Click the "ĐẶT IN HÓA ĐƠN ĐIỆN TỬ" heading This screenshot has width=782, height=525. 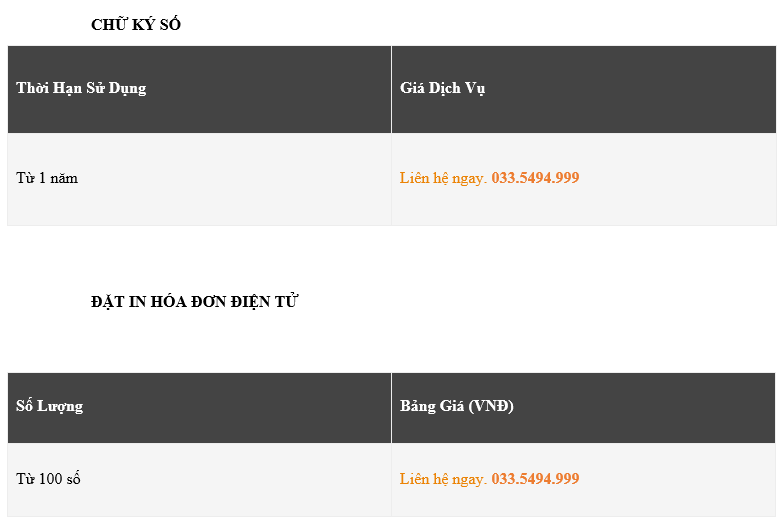(x=194, y=301)
